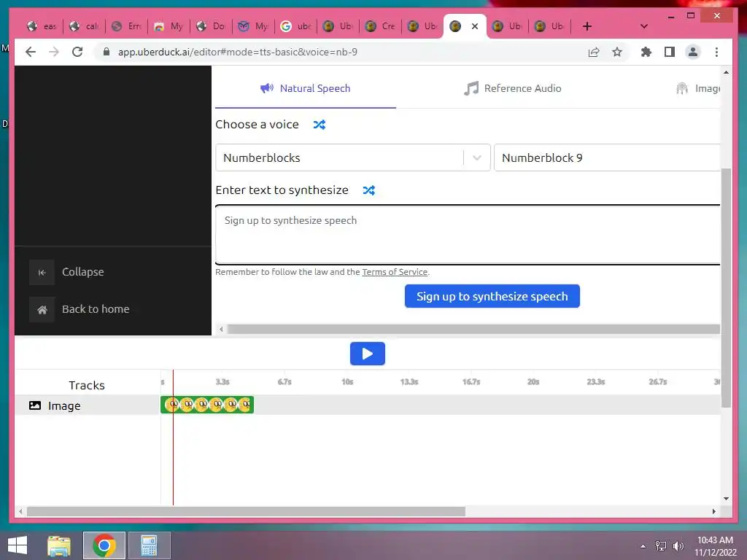The height and width of the screenshot is (560, 747).
Task: Click the Chrome taskbar icon
Action: click(104, 545)
